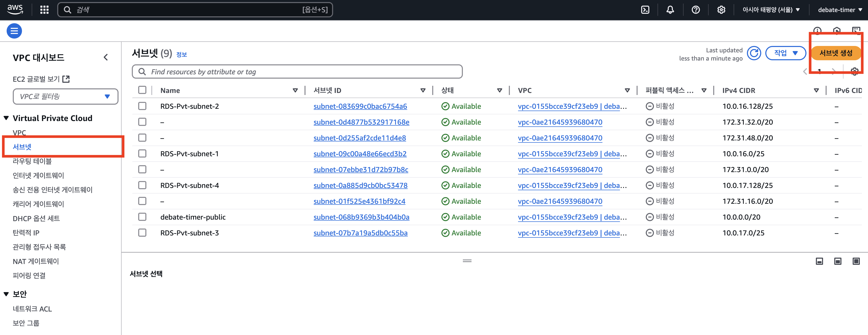Open the subnet-068b9369b3b404b0a link
The width and height of the screenshot is (868, 335).
point(361,217)
